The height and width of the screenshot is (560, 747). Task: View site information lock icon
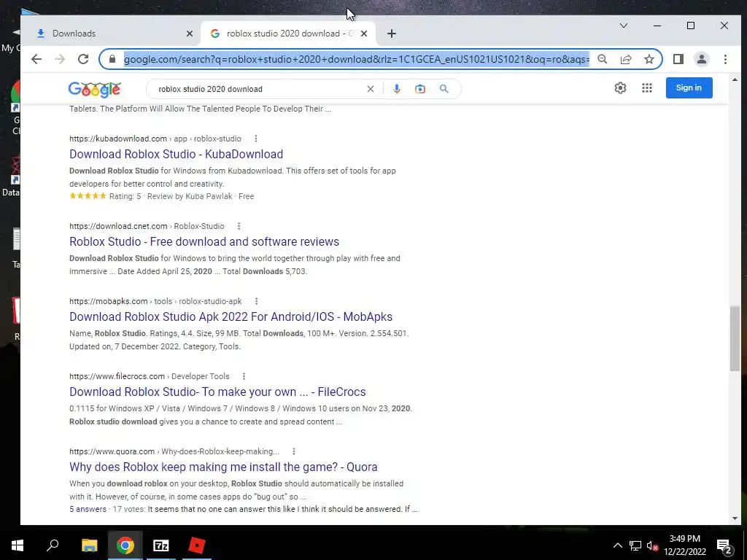coord(112,59)
